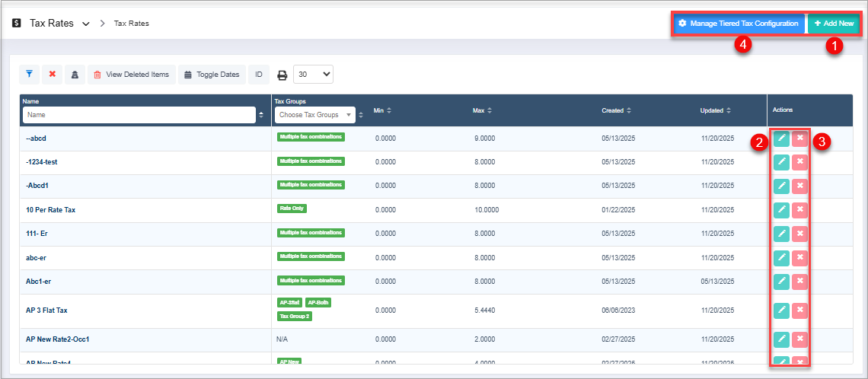This screenshot has width=868, height=379.
Task: View Deleted Items
Action: click(x=131, y=75)
